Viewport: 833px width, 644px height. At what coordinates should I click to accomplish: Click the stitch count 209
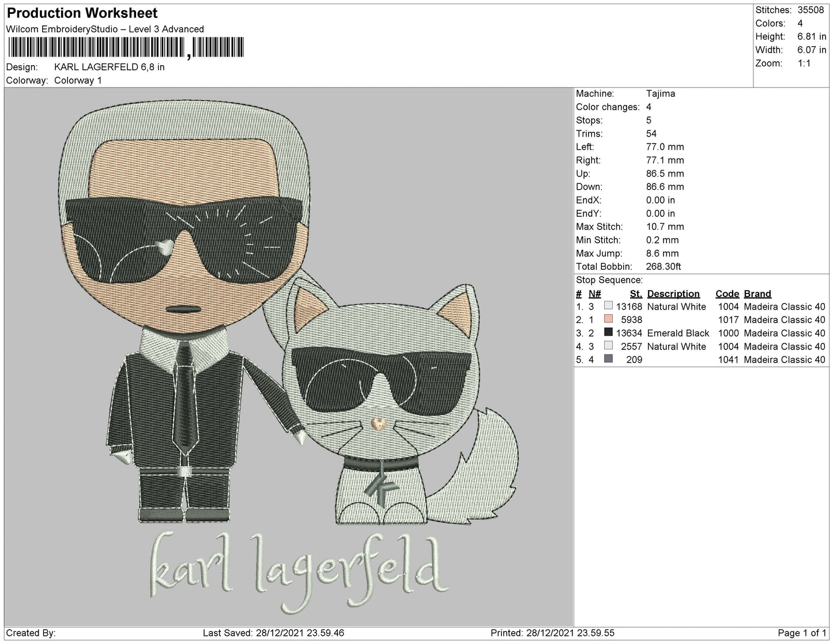point(634,360)
